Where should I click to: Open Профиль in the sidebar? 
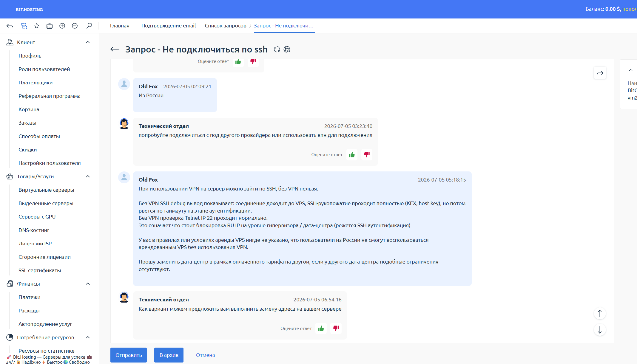30,56
